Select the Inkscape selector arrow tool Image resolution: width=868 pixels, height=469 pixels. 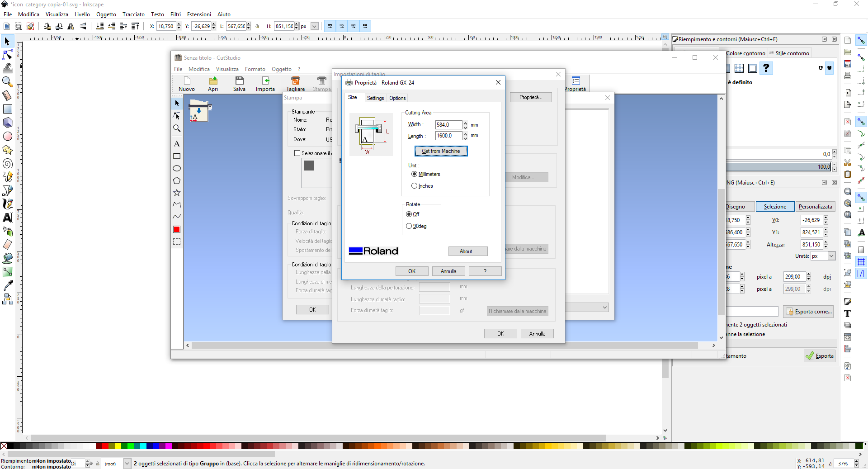tap(7, 42)
